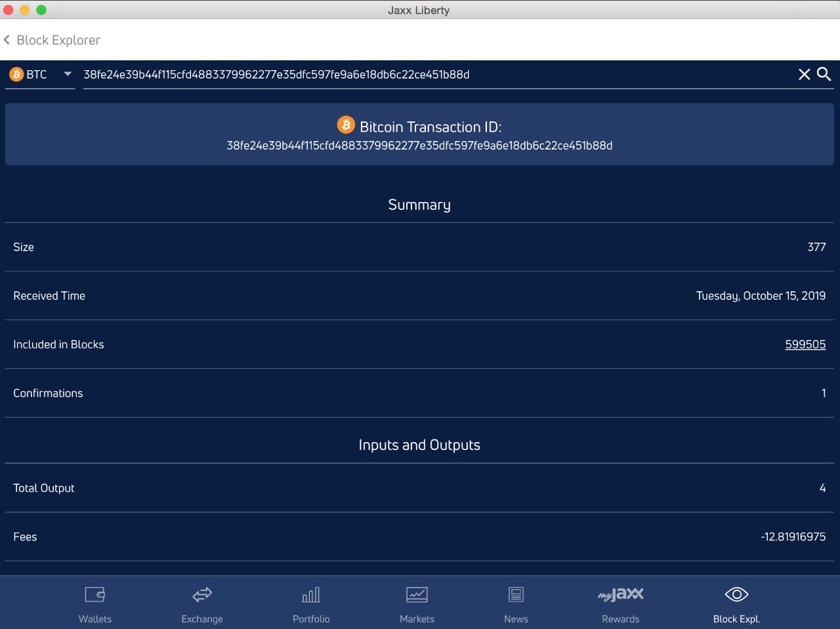Image resolution: width=840 pixels, height=629 pixels.
Task: Open the Exchange tab
Action: click(202, 603)
